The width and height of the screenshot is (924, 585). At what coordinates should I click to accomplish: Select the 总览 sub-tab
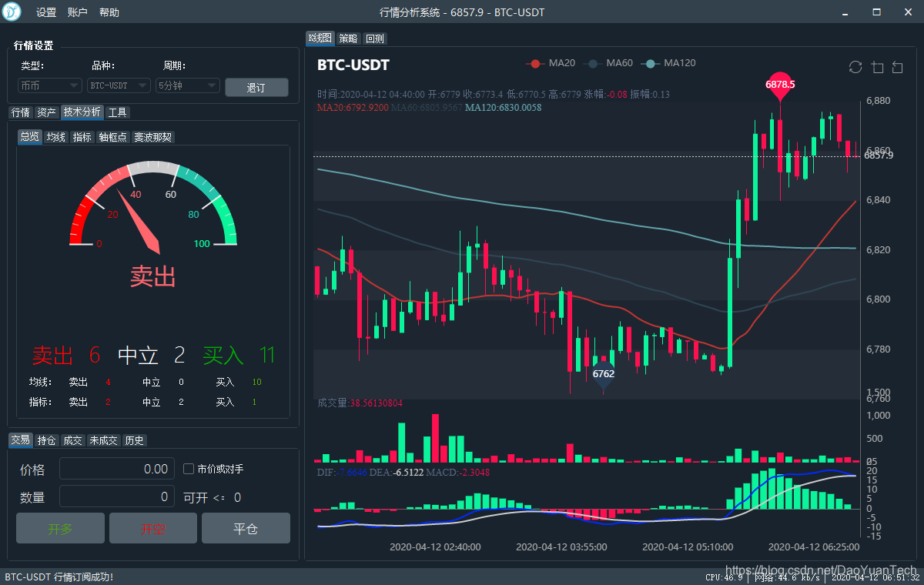click(30, 137)
